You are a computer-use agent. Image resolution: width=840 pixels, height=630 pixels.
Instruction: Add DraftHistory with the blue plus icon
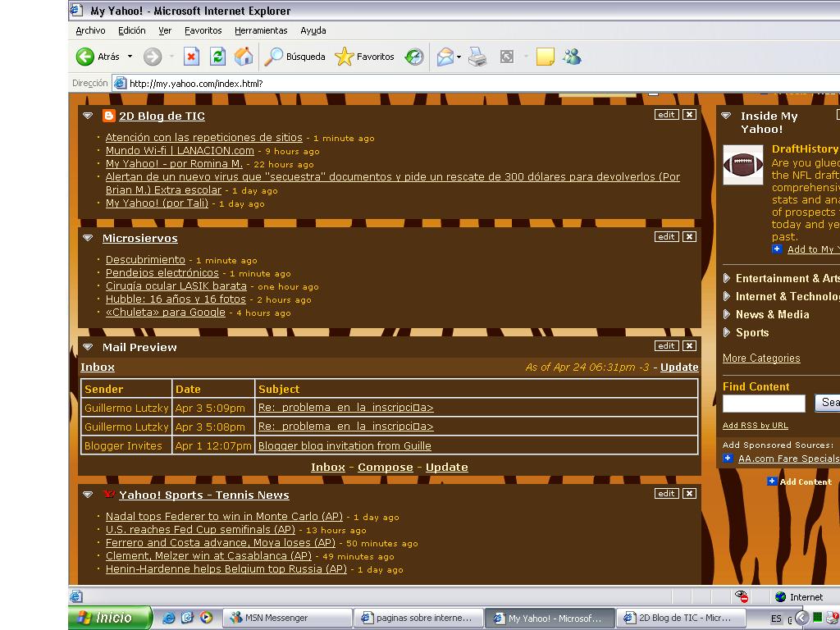point(777,249)
